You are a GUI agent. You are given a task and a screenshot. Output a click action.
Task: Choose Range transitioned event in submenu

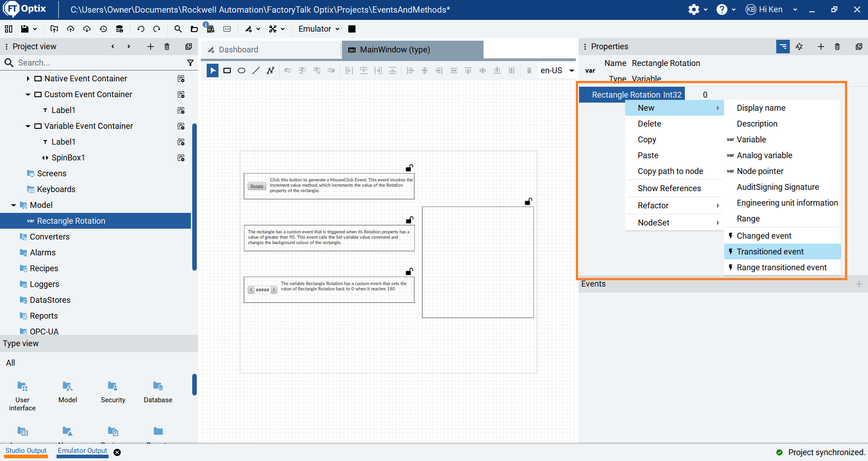click(783, 268)
